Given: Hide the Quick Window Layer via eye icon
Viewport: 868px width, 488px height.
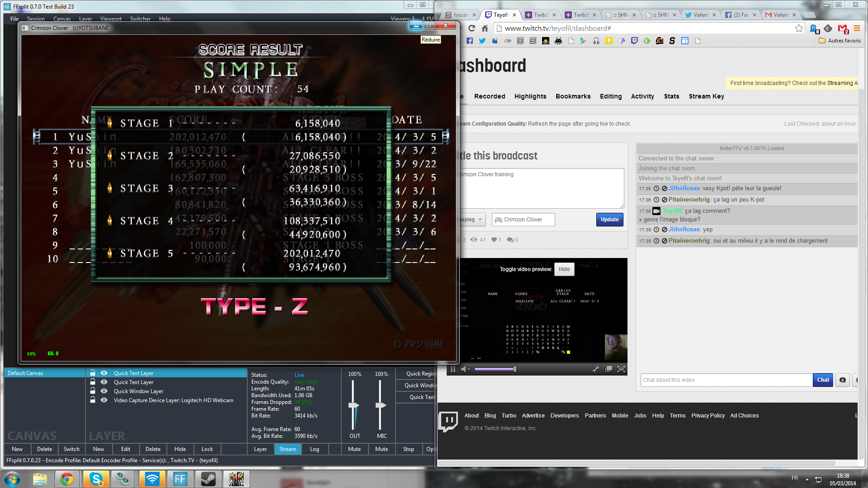Looking at the screenshot, I should (104, 391).
